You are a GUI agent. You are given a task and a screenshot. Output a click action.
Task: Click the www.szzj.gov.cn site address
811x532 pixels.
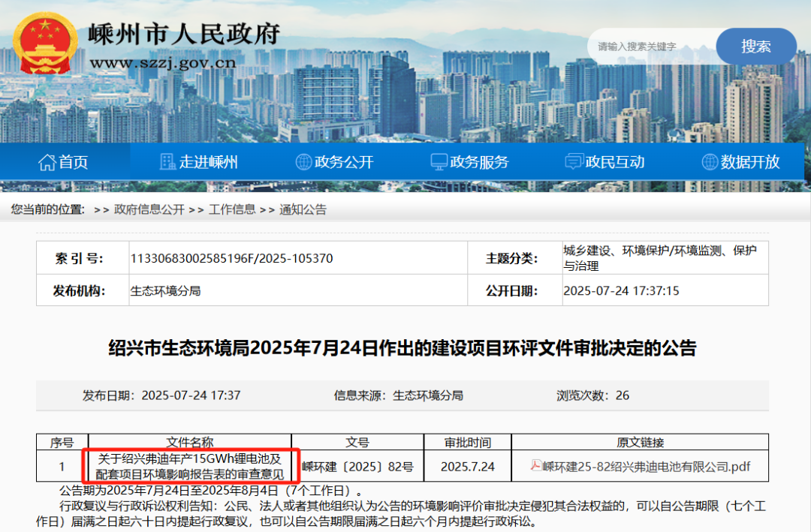tap(162, 63)
